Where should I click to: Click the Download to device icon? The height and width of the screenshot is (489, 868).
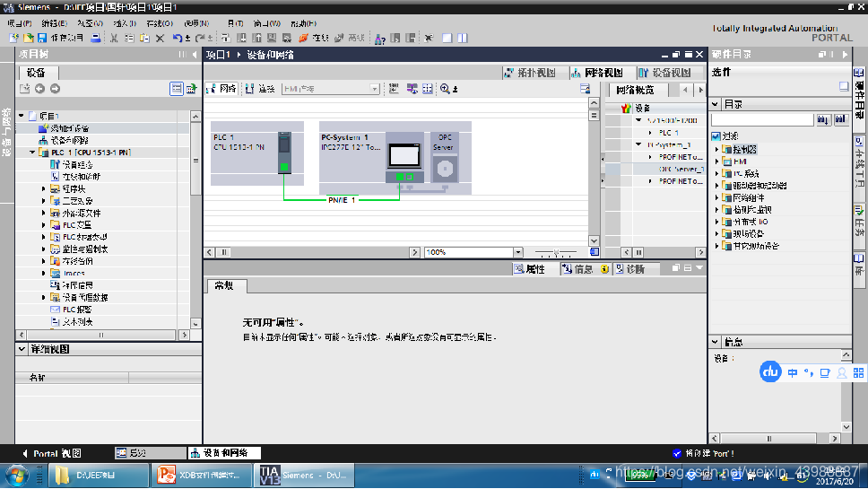[x=241, y=38]
